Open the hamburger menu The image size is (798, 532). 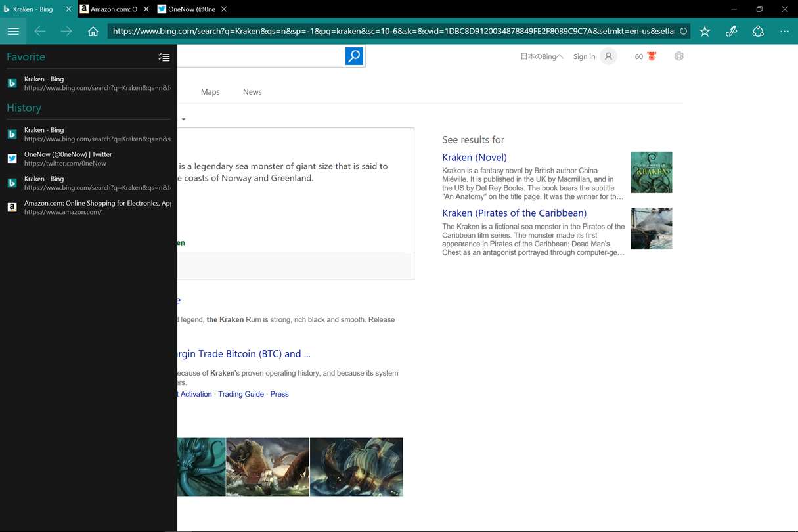pos(13,31)
